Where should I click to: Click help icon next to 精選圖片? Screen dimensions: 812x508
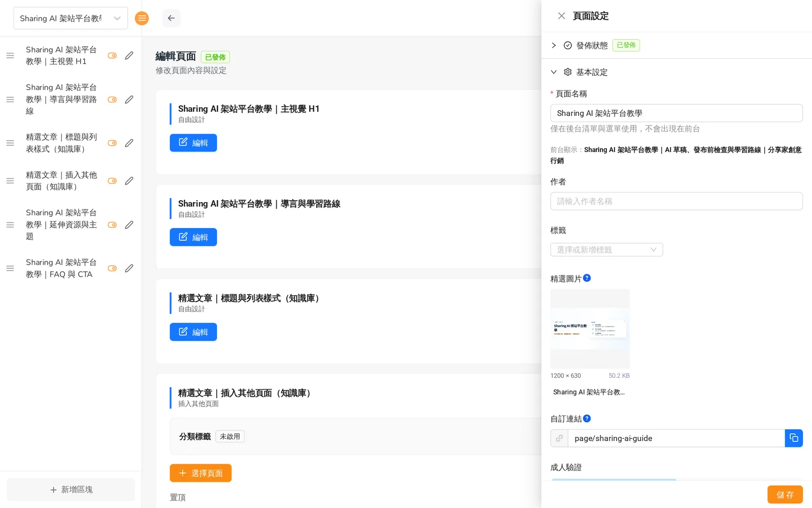pyautogui.click(x=587, y=278)
